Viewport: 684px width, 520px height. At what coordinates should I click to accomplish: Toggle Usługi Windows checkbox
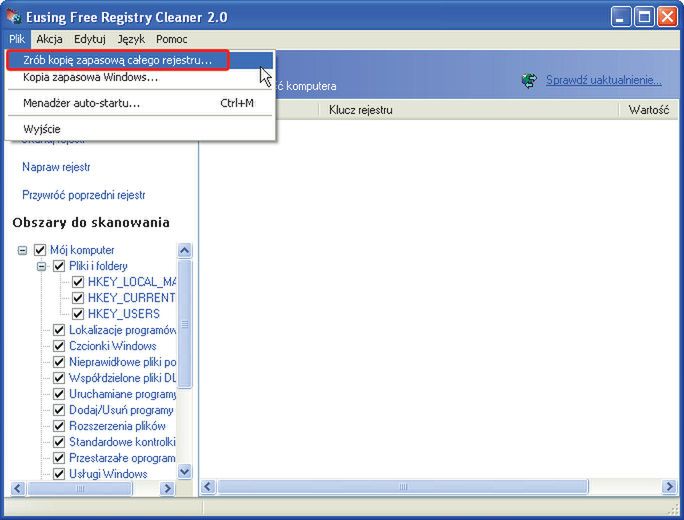[59, 474]
